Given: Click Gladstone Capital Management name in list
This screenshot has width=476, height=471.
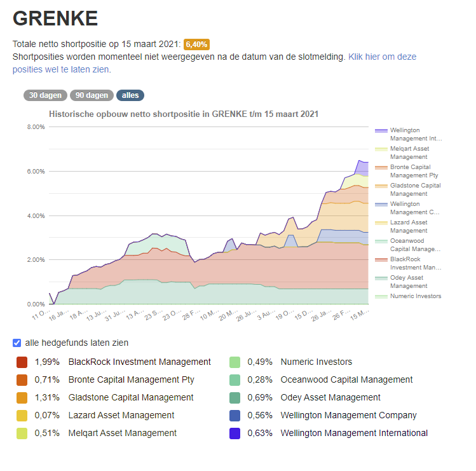Looking at the screenshot, I should (131, 397).
